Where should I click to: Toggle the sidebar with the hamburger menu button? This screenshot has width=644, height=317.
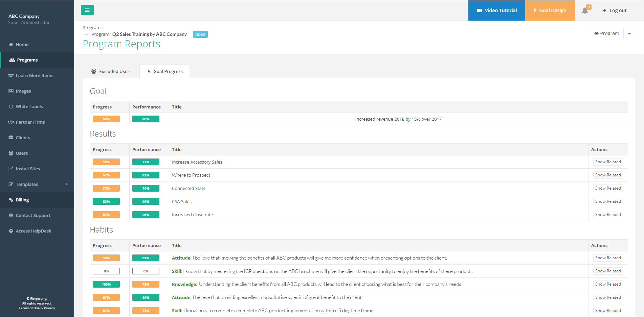coord(87,10)
